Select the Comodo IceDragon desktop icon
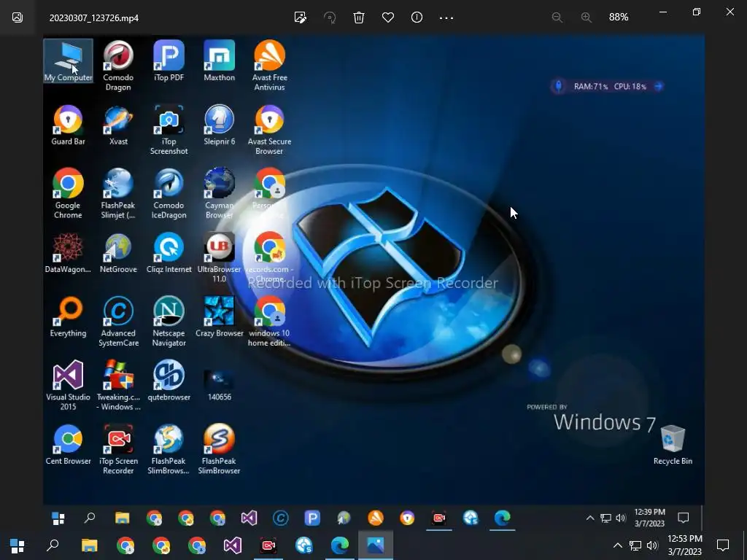The height and width of the screenshot is (560, 747). tap(169, 194)
